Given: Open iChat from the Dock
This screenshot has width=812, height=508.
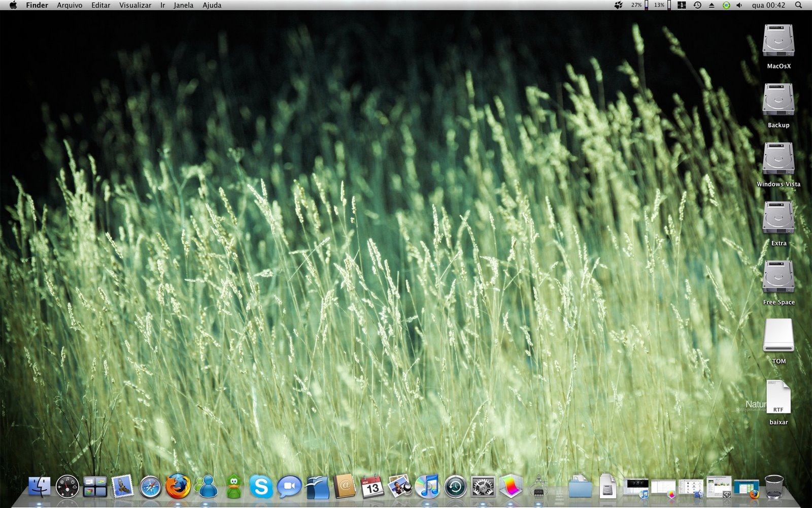Looking at the screenshot, I should click(x=289, y=487).
